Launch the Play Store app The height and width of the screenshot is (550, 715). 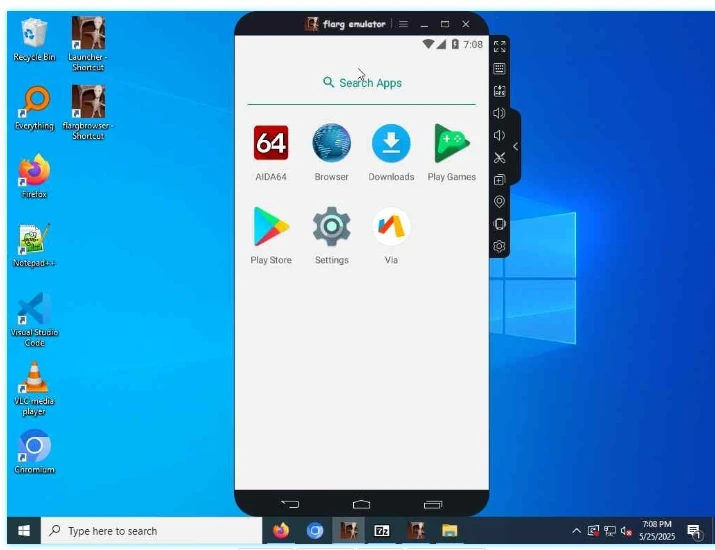click(271, 227)
